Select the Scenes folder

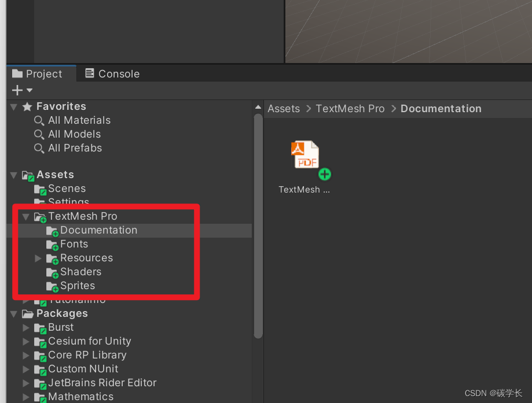pyautogui.click(x=67, y=188)
